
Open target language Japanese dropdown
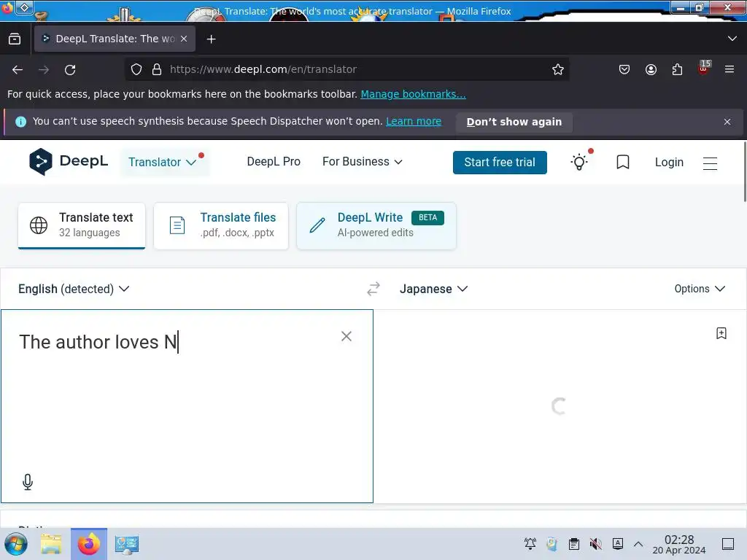click(433, 289)
